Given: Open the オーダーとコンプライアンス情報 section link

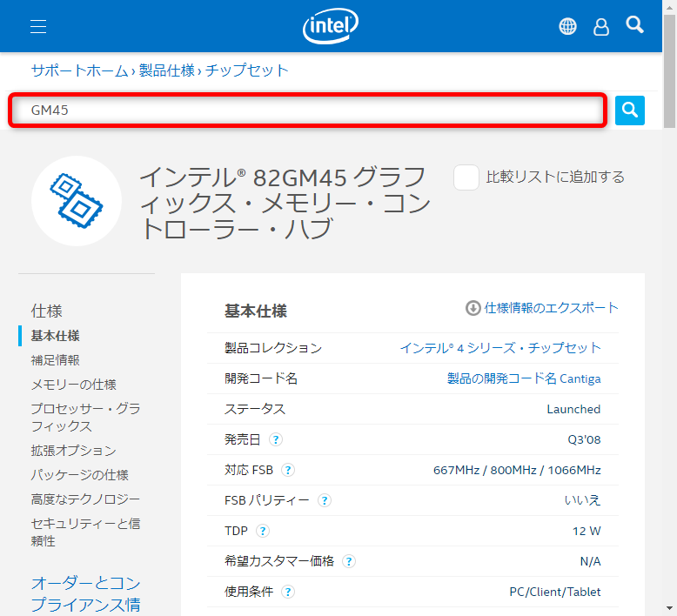Looking at the screenshot, I should [x=85, y=594].
